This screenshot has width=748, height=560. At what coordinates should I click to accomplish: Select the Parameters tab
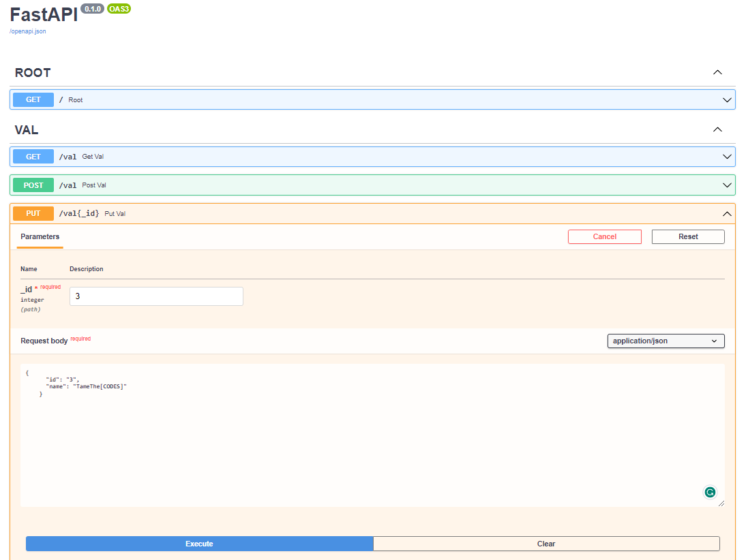pos(40,237)
